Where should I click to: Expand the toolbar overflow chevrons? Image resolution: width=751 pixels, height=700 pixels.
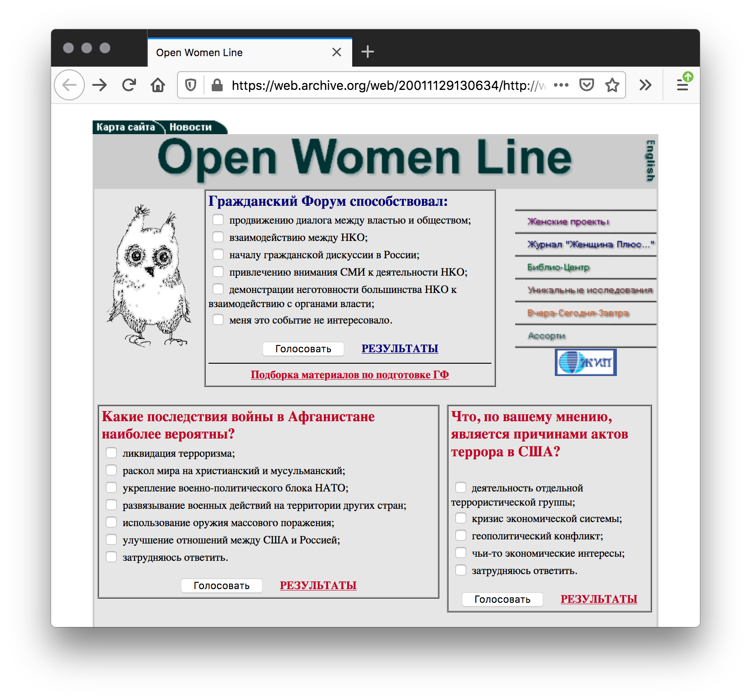645,85
